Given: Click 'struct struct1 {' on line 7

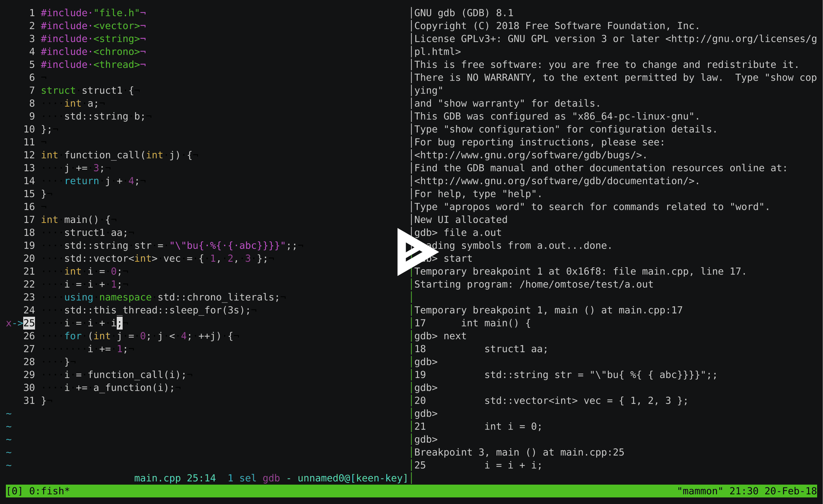Looking at the screenshot, I should (88, 90).
